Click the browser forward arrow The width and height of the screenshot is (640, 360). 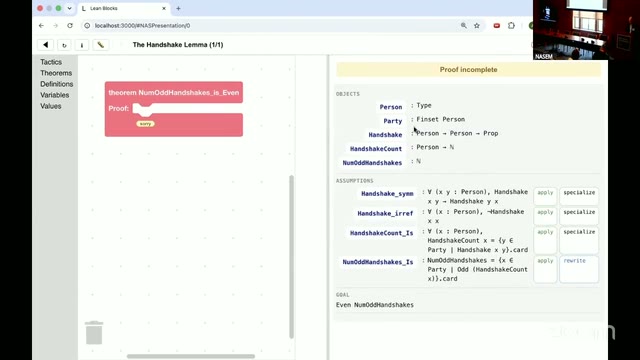[56, 25]
